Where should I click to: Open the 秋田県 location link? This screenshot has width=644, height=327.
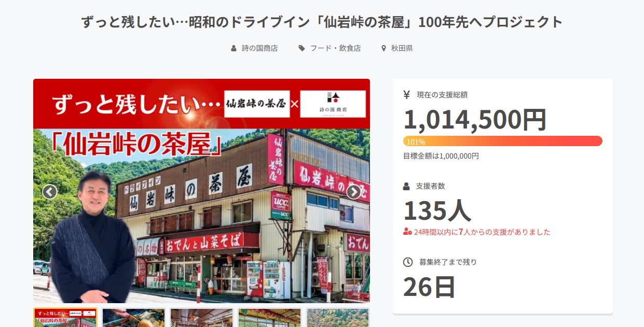point(402,48)
